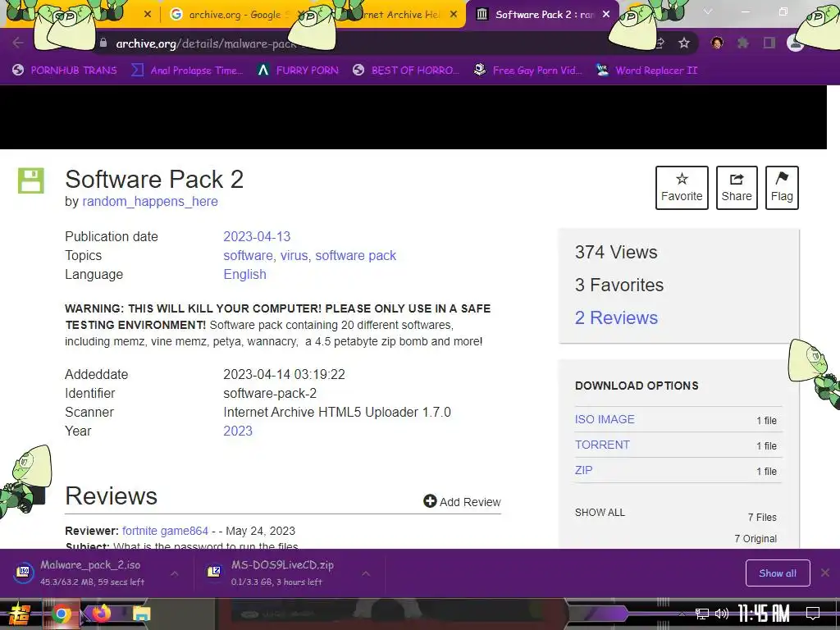Open the PORNHUB TRANS bookmark

65,71
